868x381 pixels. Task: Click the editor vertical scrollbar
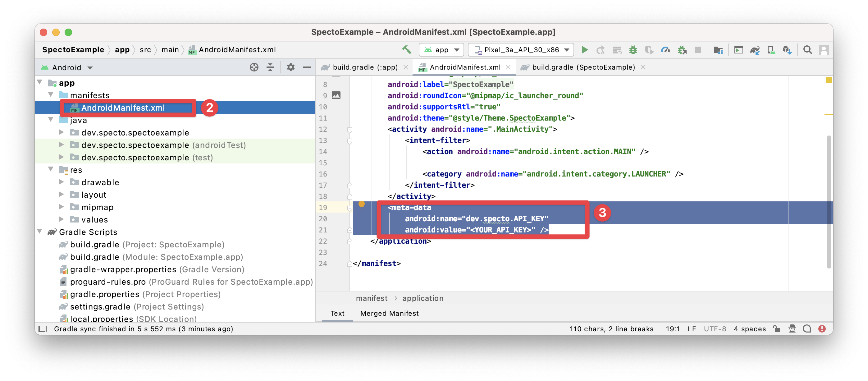tap(829, 202)
